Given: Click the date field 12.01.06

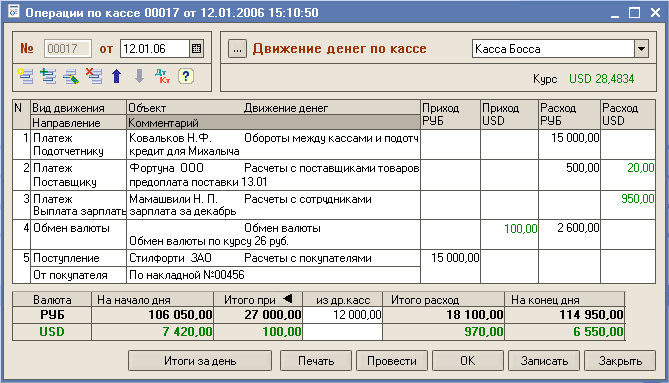Looking at the screenshot, I should coord(155,48).
